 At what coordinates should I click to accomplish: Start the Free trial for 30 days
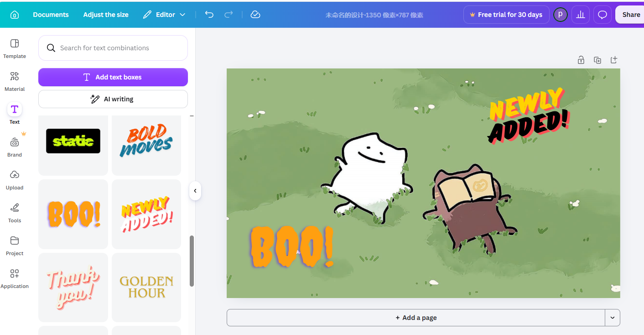506,15
